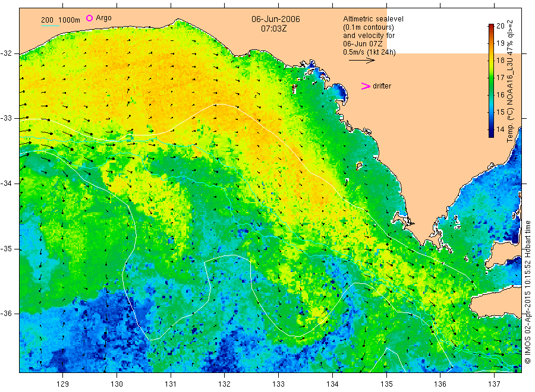535x392 pixels.
Task: Click the cyan 200/1000m contour legend line
Action: click(x=50, y=26)
